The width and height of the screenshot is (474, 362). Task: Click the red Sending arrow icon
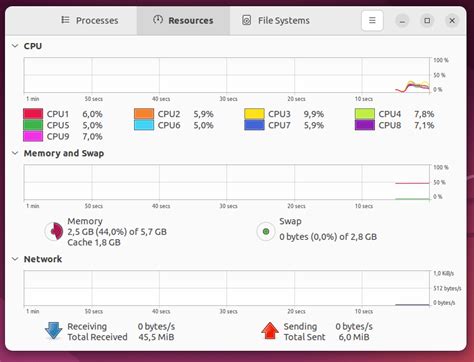pos(270,331)
